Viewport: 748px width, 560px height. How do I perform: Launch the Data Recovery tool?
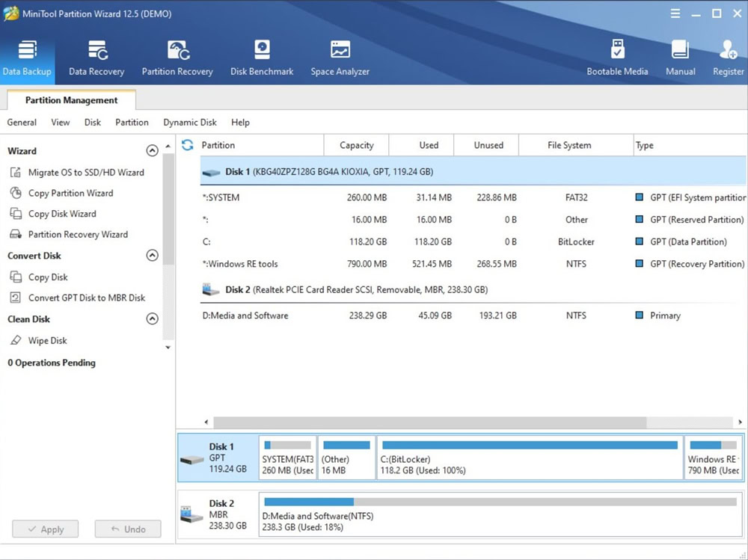click(x=96, y=58)
